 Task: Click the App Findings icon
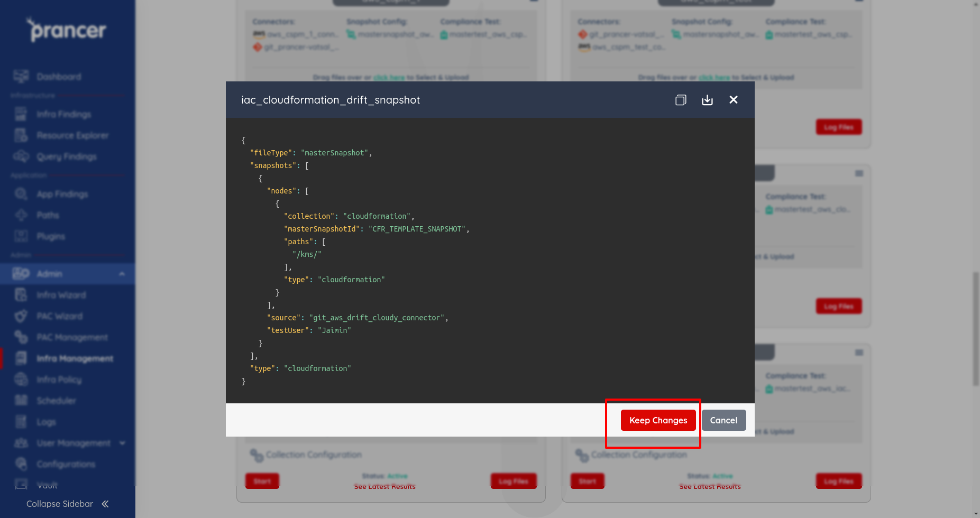(x=21, y=194)
